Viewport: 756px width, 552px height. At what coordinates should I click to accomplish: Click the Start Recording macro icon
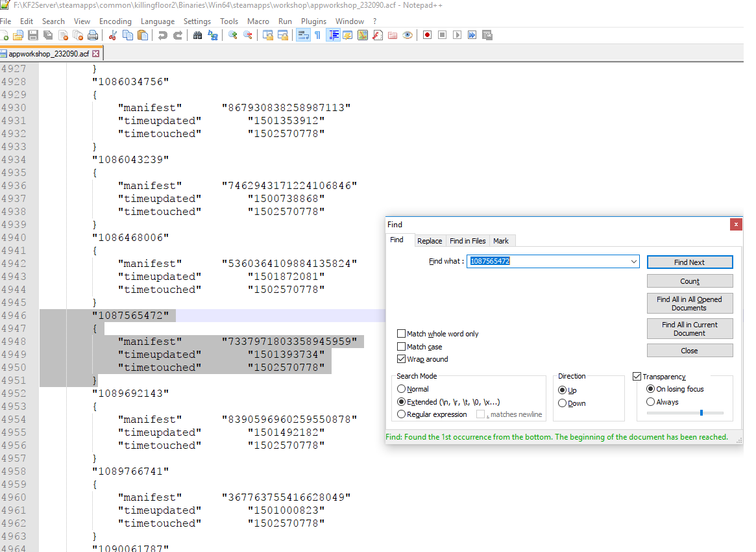click(x=427, y=35)
